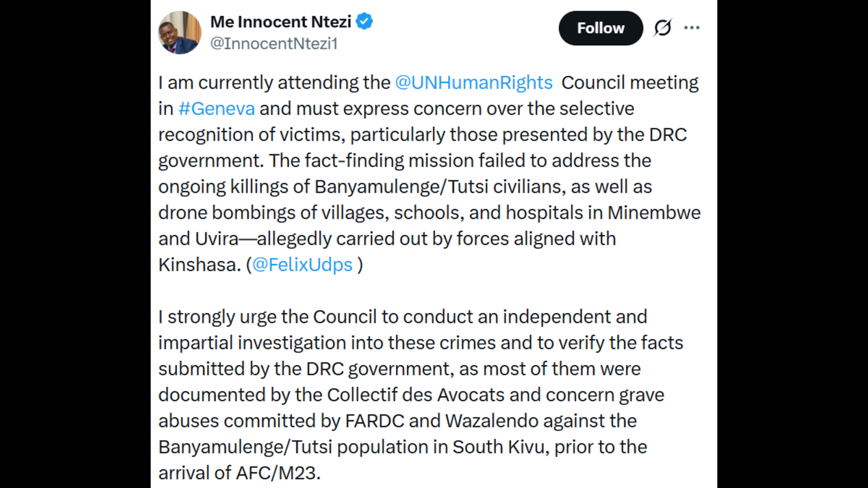Click the word Kinshasa in the post

pos(200,265)
